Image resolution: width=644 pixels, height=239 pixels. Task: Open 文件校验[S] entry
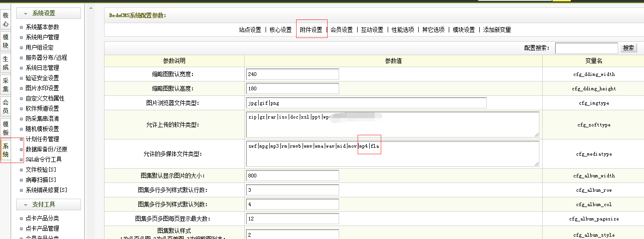click(41, 170)
